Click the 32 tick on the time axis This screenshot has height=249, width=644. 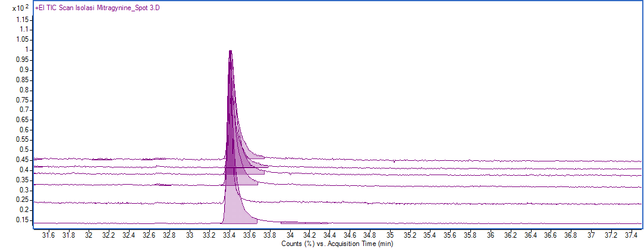pyautogui.click(x=89, y=236)
